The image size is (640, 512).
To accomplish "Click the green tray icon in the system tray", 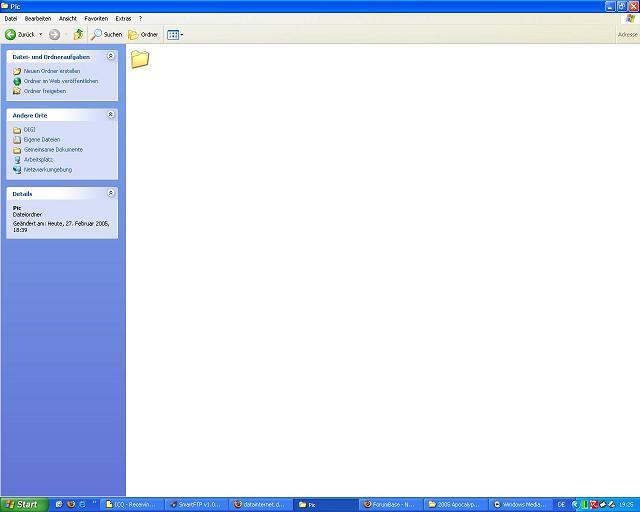I will coord(584,505).
